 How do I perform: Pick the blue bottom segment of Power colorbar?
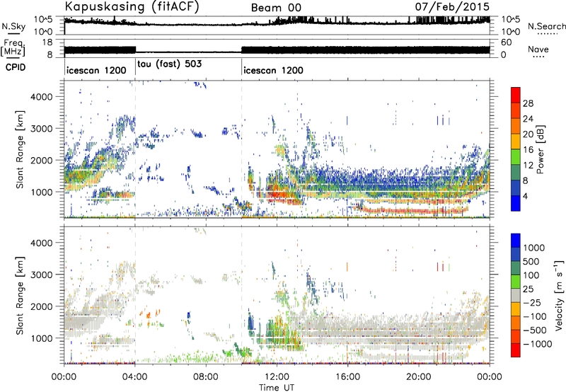(x=516, y=203)
